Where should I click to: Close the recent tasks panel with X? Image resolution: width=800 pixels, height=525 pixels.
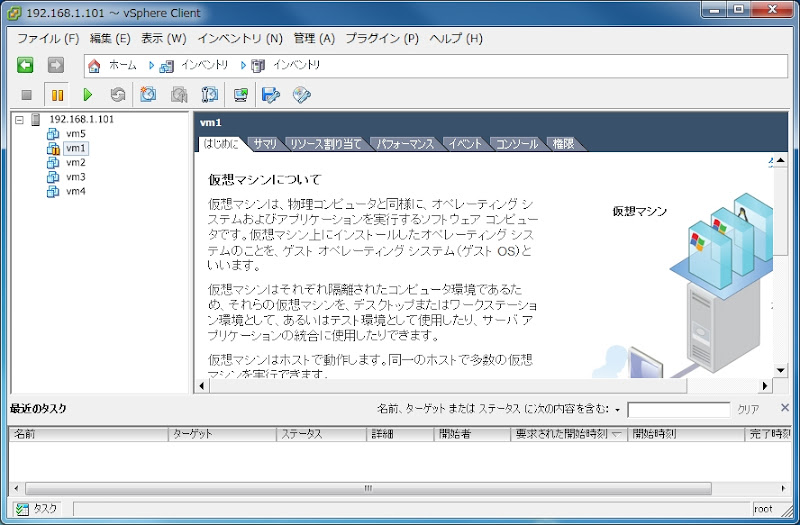click(785, 407)
